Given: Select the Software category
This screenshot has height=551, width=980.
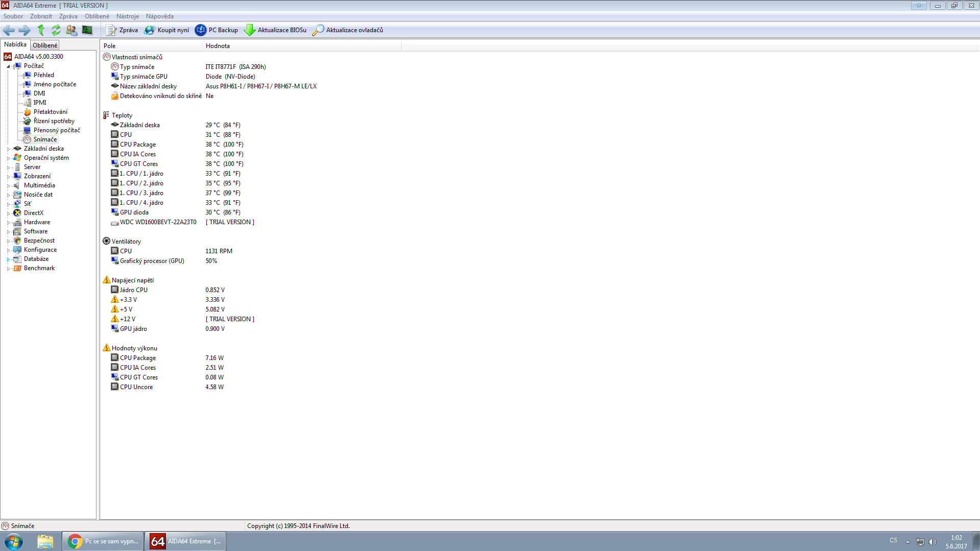Looking at the screenshot, I should [31, 231].
